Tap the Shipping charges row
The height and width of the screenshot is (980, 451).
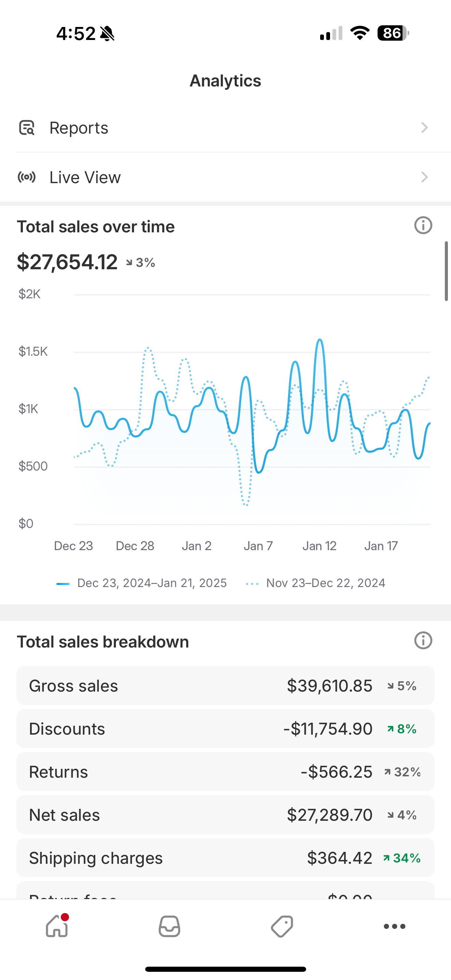pyautogui.click(x=225, y=858)
